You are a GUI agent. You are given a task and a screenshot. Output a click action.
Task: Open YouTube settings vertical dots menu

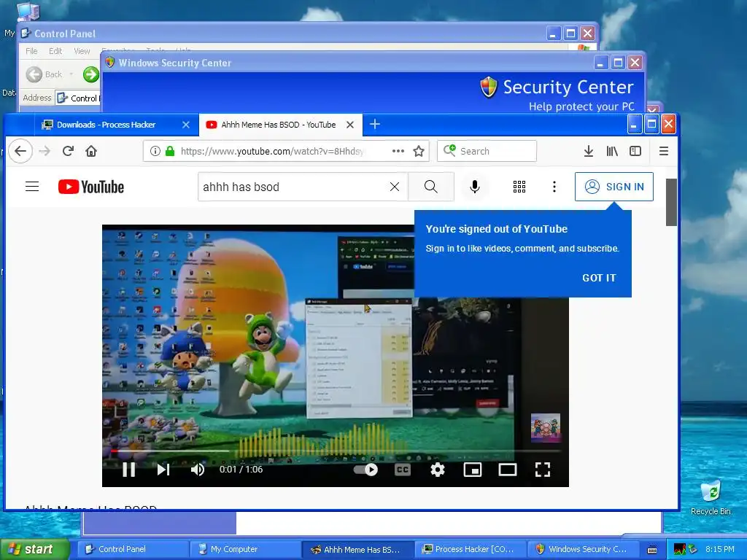point(554,187)
